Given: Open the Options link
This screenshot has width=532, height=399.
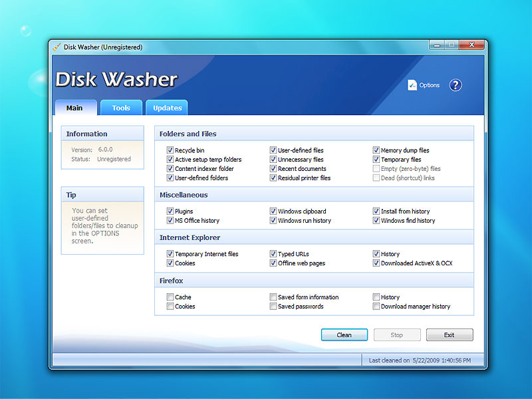Looking at the screenshot, I should point(429,85).
